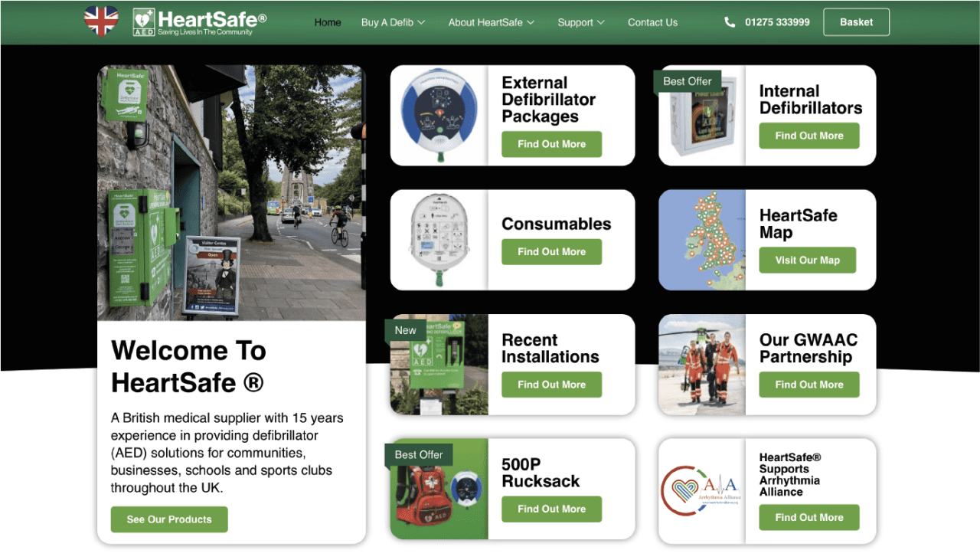Click the street defibrillator hero photo
This screenshot has width=980, height=560.
[x=231, y=193]
